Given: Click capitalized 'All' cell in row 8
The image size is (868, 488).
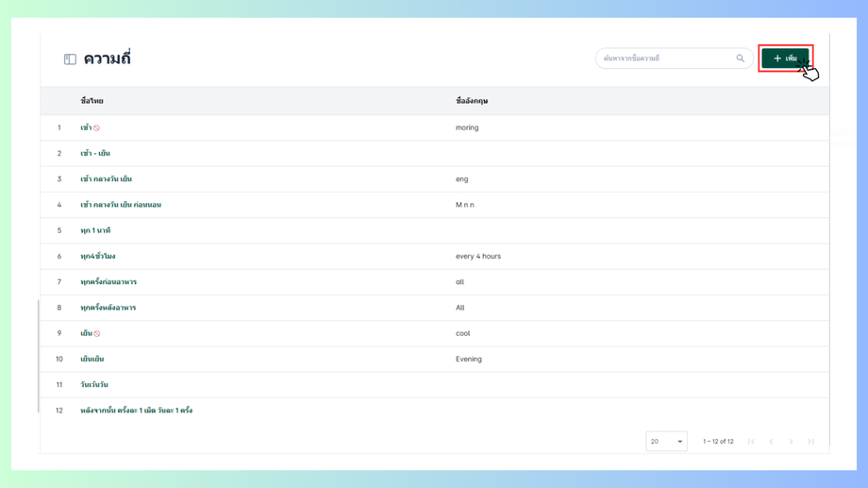Looking at the screenshot, I should [460, 308].
